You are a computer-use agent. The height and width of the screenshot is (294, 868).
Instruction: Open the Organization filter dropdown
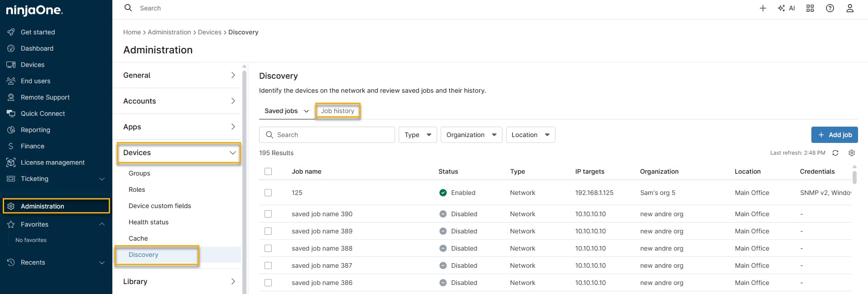click(x=471, y=135)
